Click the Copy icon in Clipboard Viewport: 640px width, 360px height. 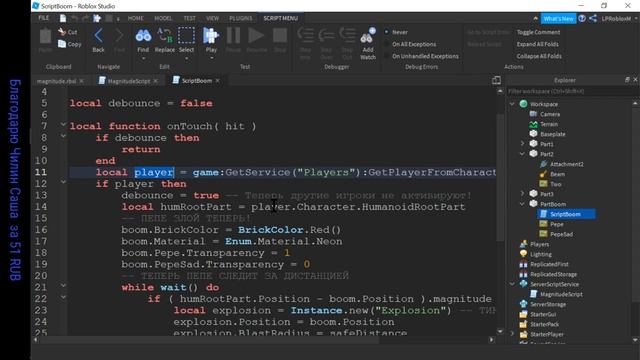62,44
